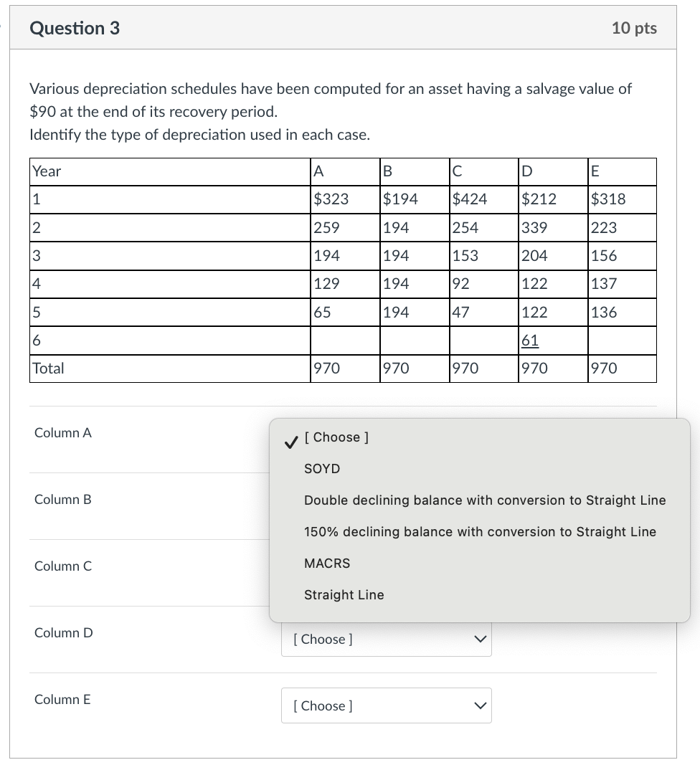Click the Column C row label

[63, 566]
